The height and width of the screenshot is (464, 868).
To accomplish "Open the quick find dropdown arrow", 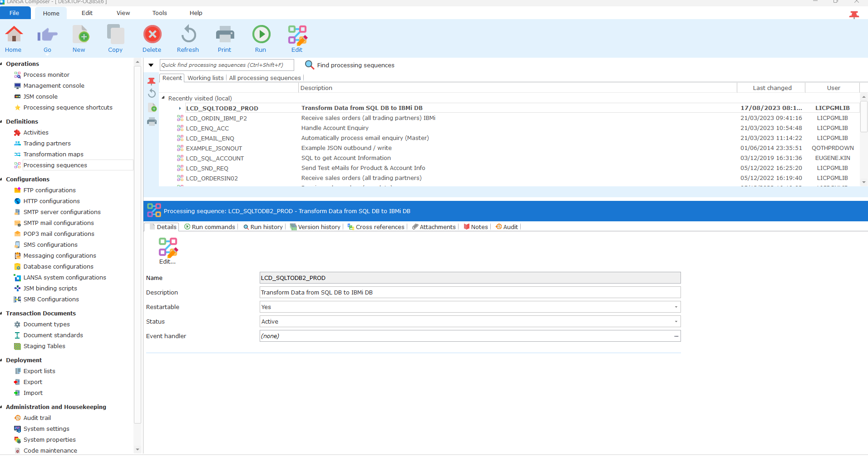I will pyautogui.click(x=151, y=65).
